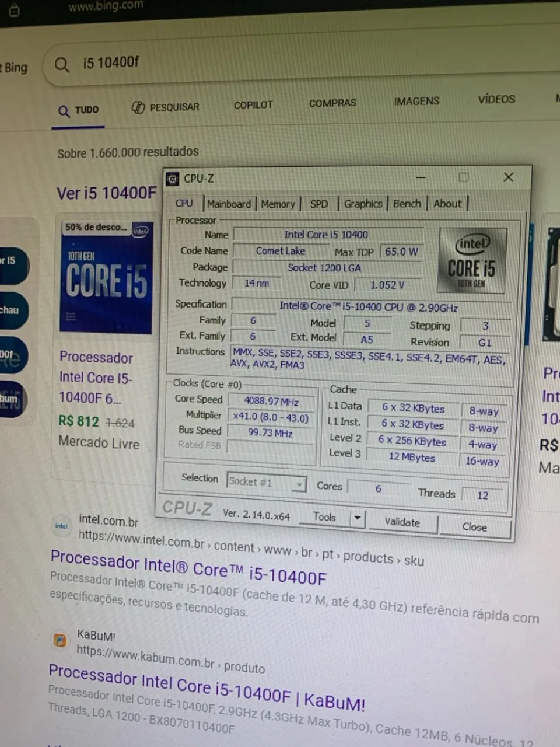The image size is (560, 747).
Task: Click the Close button in CPU-Z
Action: pyautogui.click(x=475, y=527)
